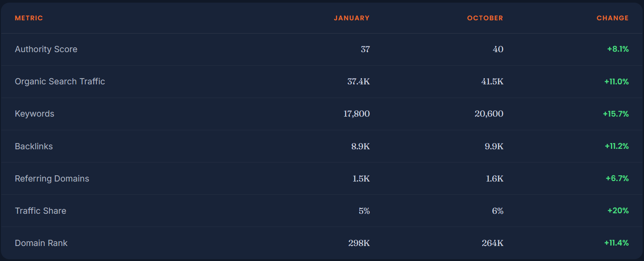
Task: Click the Traffic Share label
Action: coord(41,211)
